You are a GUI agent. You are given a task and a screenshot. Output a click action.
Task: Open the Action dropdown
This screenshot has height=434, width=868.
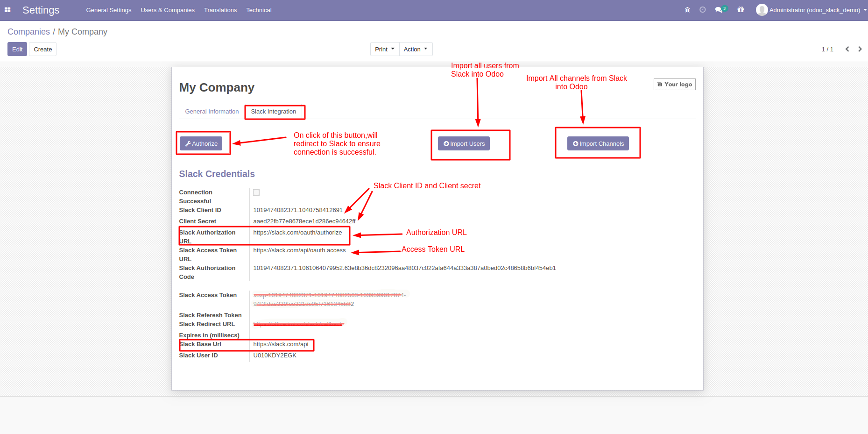point(416,49)
